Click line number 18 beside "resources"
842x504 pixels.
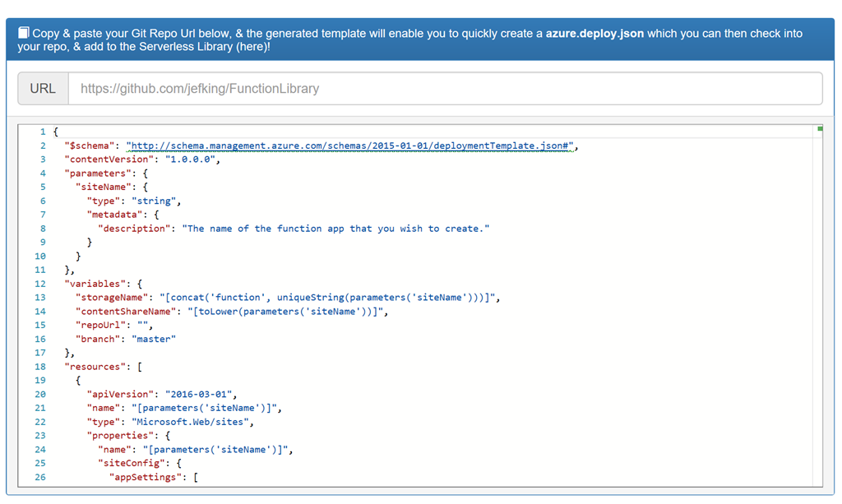[x=40, y=367]
